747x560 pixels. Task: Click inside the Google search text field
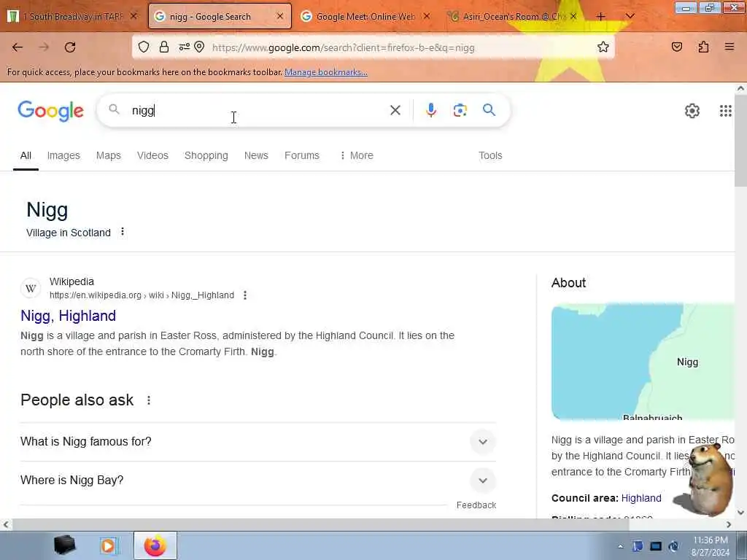tap(258, 111)
